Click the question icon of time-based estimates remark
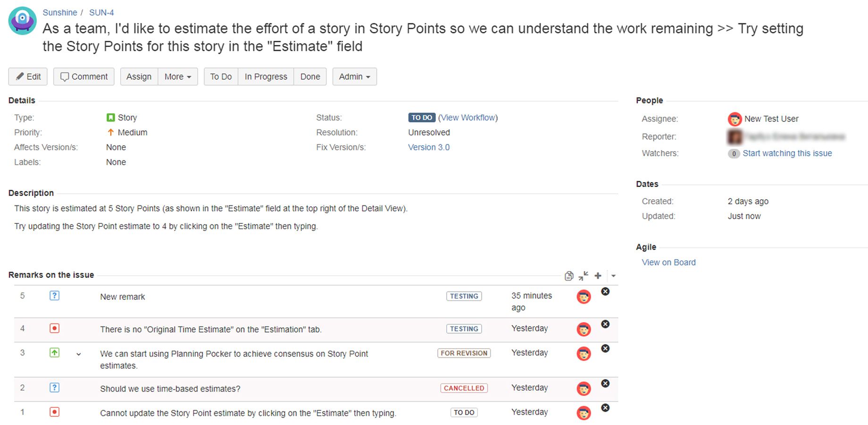This screenshot has height=425, width=868. click(55, 387)
